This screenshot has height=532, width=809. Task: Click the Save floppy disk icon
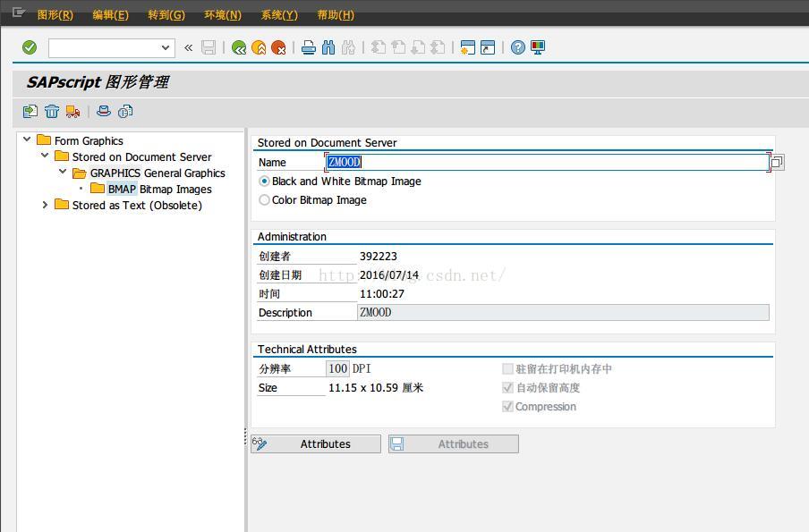tap(209, 47)
